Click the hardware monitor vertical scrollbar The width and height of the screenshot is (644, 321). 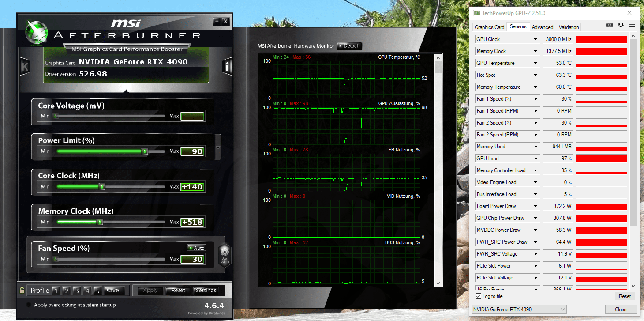[438, 170]
